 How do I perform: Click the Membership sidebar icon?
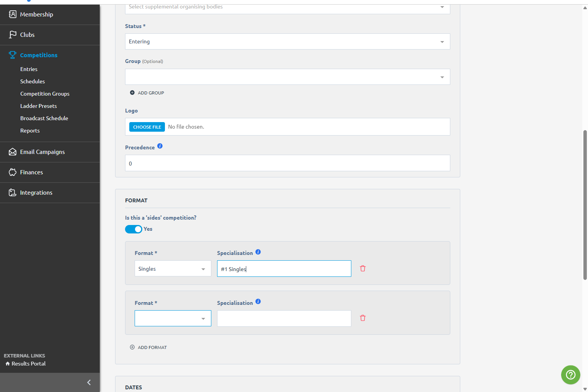[x=13, y=14]
